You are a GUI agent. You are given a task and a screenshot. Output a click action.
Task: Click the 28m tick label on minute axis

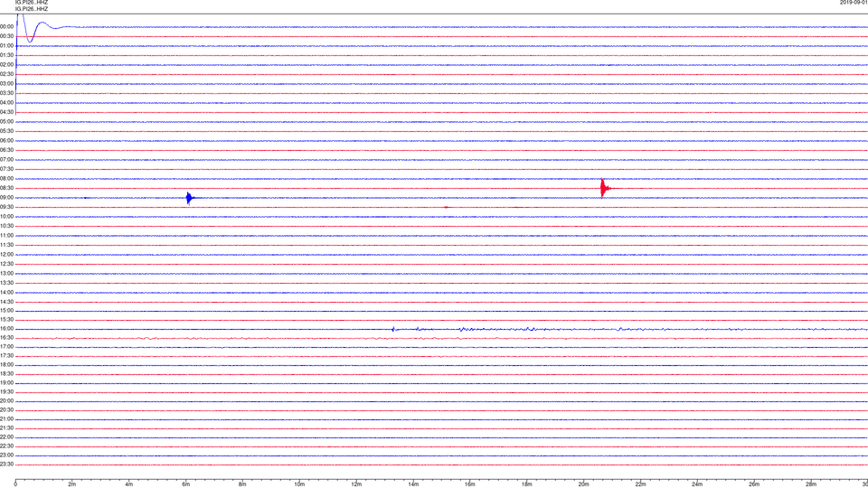coord(811,484)
